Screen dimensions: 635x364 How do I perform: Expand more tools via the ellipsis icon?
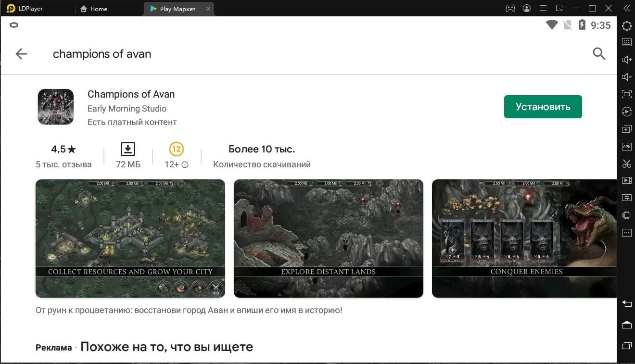click(x=626, y=232)
